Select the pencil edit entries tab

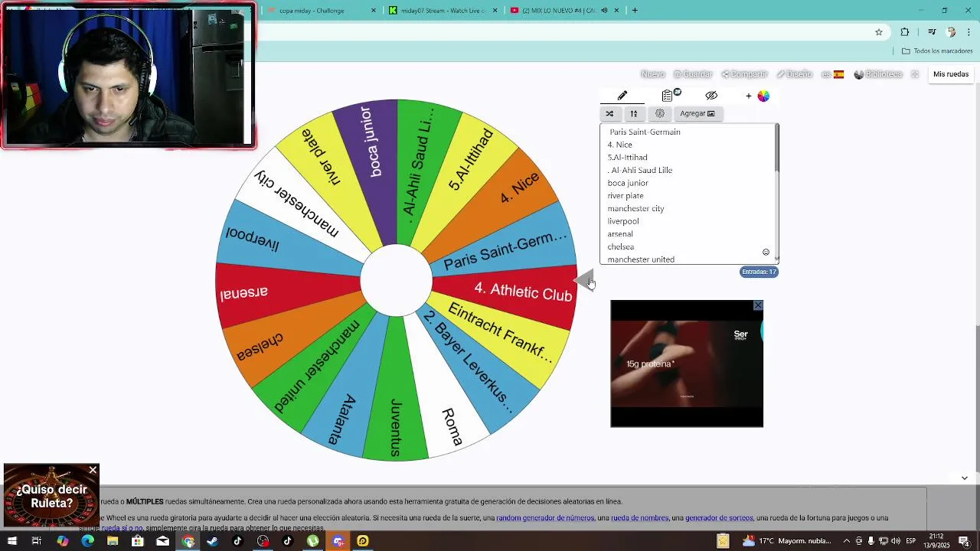(x=622, y=96)
